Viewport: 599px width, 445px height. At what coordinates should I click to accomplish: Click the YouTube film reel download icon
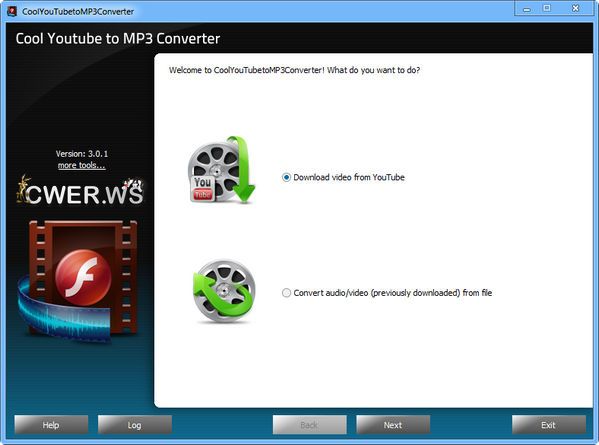(222, 170)
